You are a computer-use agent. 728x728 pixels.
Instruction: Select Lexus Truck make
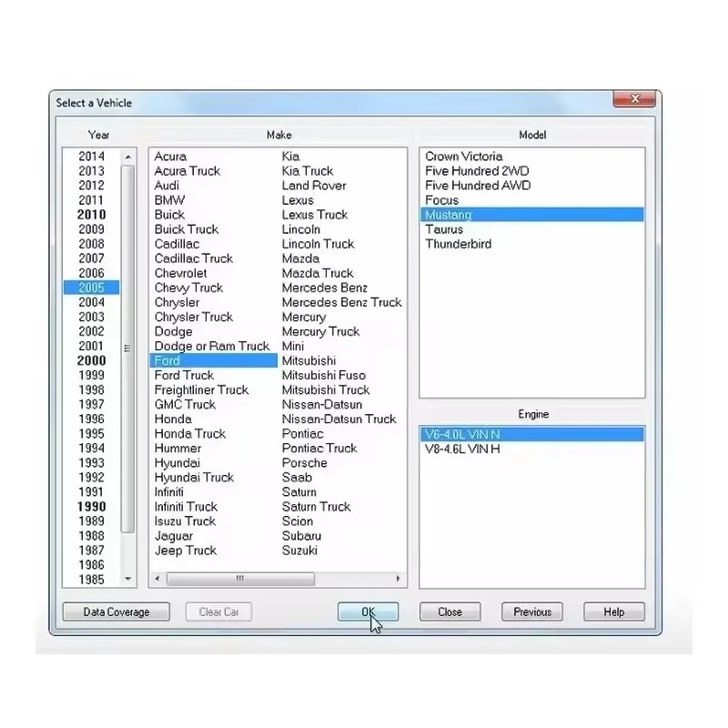click(315, 215)
